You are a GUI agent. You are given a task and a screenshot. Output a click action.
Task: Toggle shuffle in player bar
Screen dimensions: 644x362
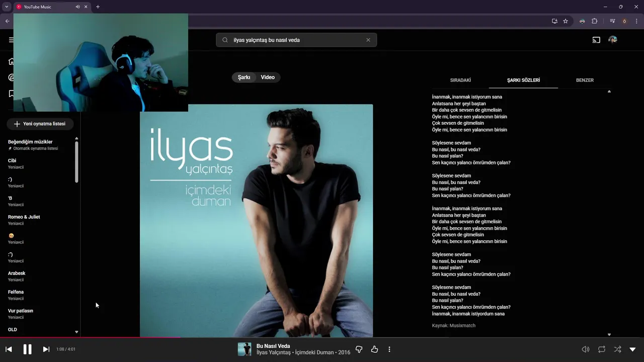click(x=617, y=349)
